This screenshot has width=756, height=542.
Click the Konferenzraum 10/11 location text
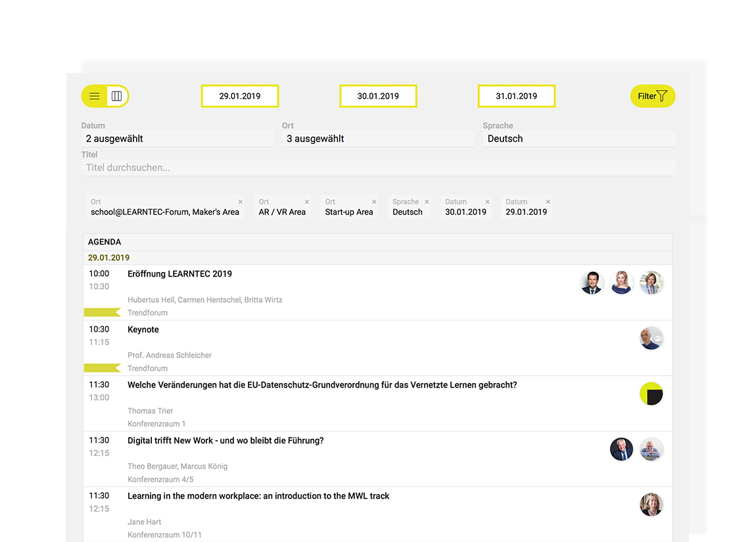tap(164, 535)
